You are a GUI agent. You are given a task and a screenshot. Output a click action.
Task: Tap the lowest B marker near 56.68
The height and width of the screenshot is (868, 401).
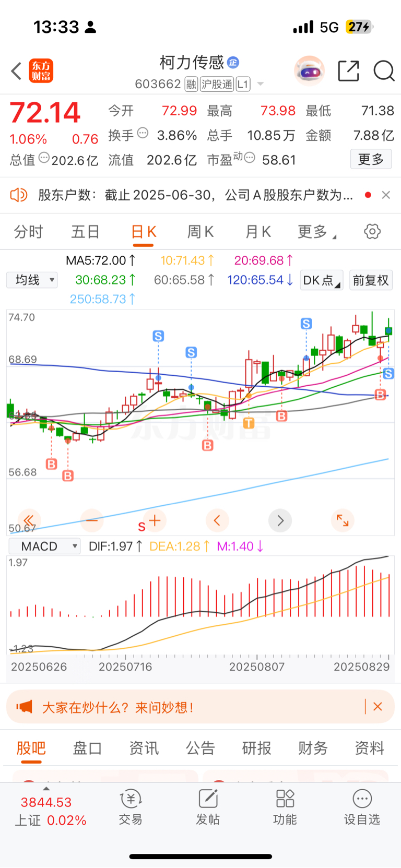(68, 475)
